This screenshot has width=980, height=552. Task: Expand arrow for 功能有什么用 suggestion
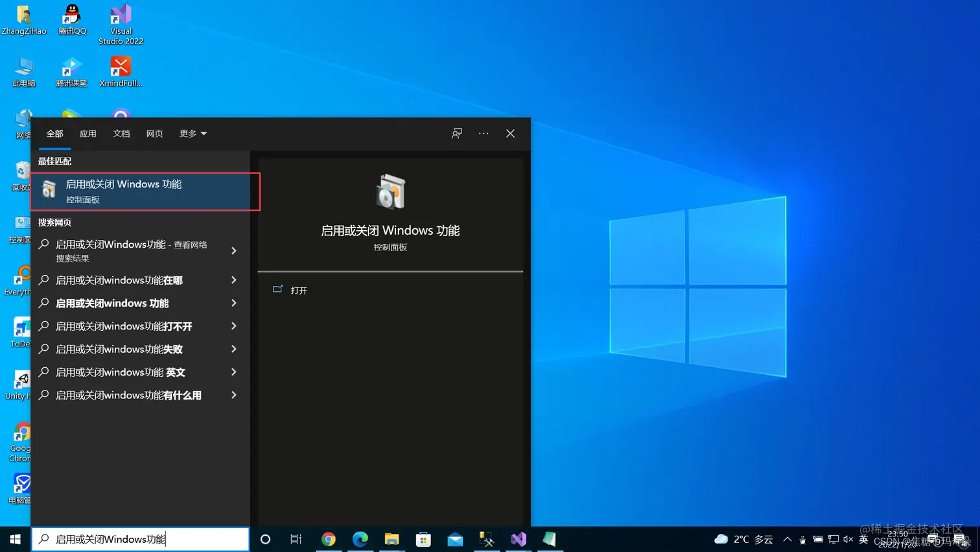tap(234, 395)
